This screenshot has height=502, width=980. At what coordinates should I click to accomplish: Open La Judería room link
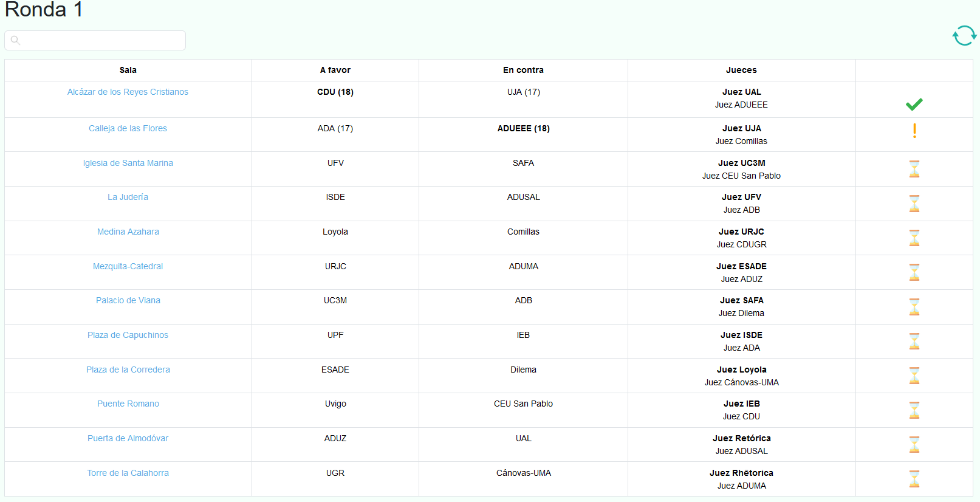(128, 197)
